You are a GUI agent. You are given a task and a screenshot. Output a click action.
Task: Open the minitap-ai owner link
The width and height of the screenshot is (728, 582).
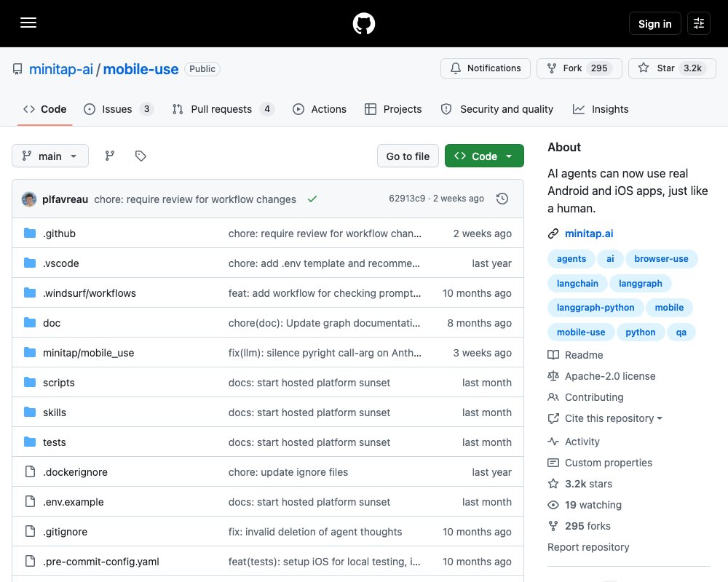[x=61, y=69]
